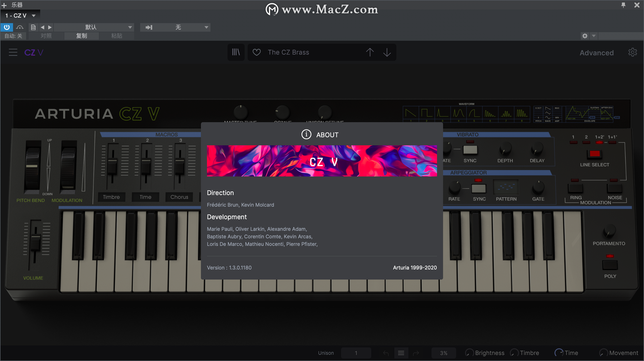The height and width of the screenshot is (361, 644).
Task: Open the preset file document icon
Action: [x=33, y=27]
